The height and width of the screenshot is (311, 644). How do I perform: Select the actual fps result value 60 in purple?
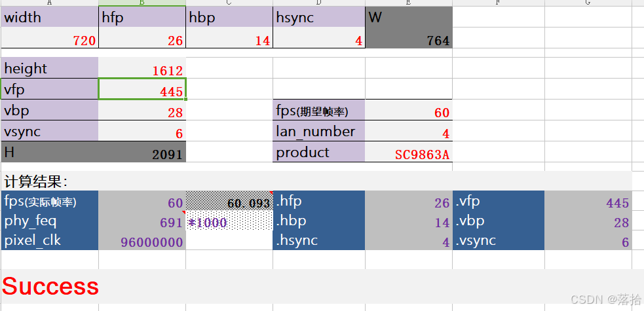[142, 200]
